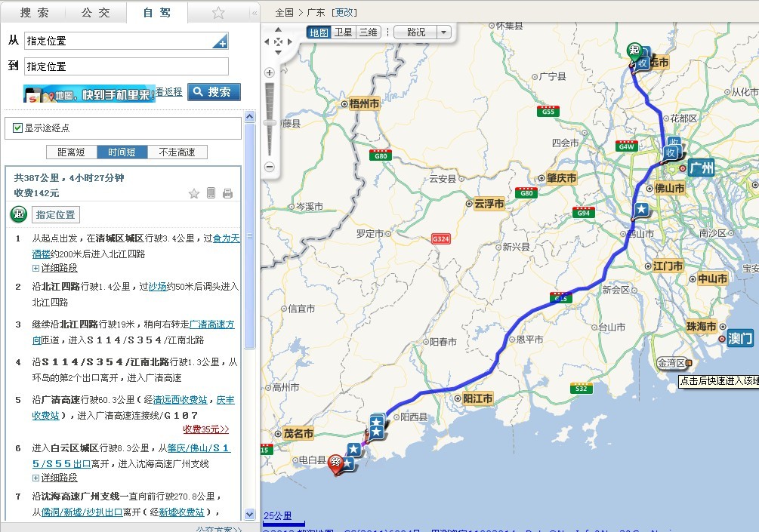Print the driving route
This screenshot has width=759, height=532.
226,194
